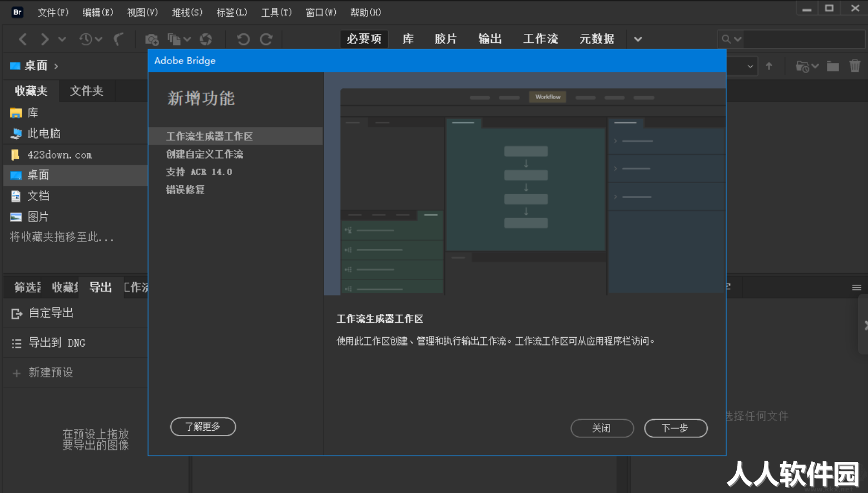Open the panel hamburger menu on the right
868x493 pixels.
tap(856, 288)
